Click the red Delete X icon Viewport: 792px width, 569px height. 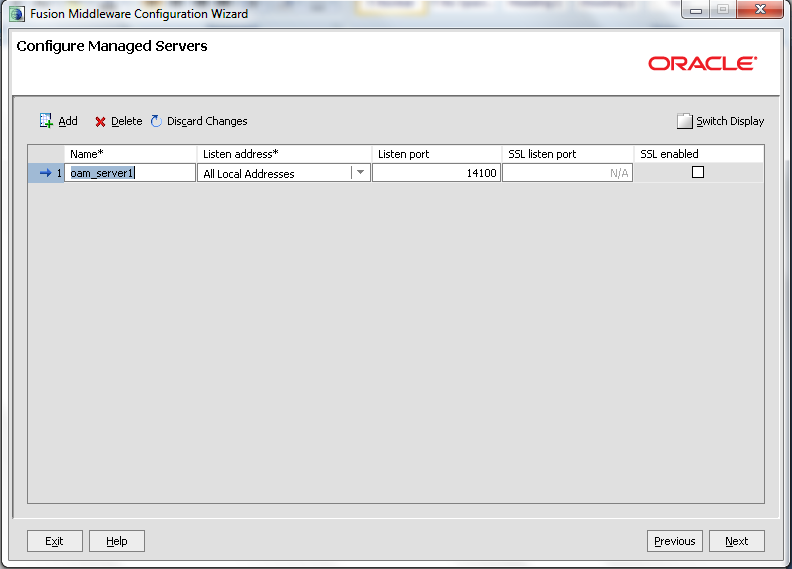pyautogui.click(x=100, y=122)
